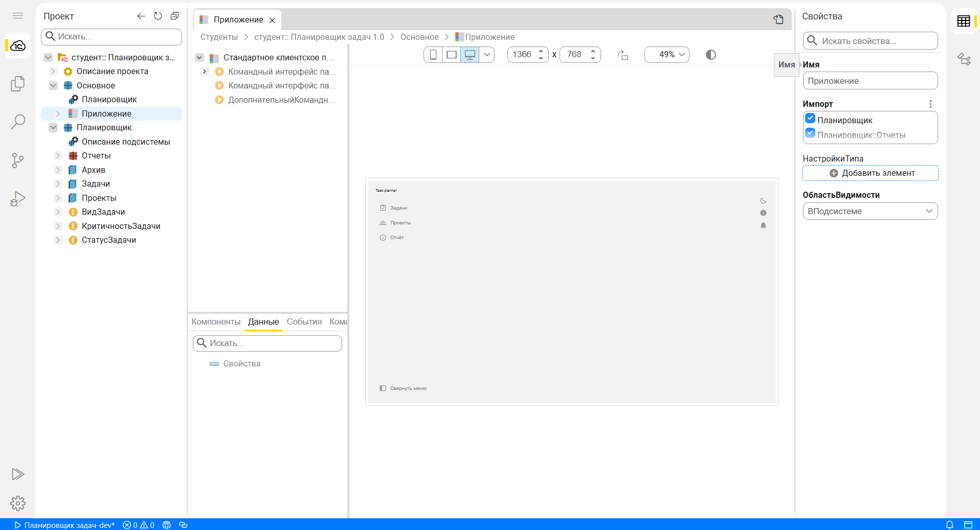Switch to the События tab

[x=304, y=321]
